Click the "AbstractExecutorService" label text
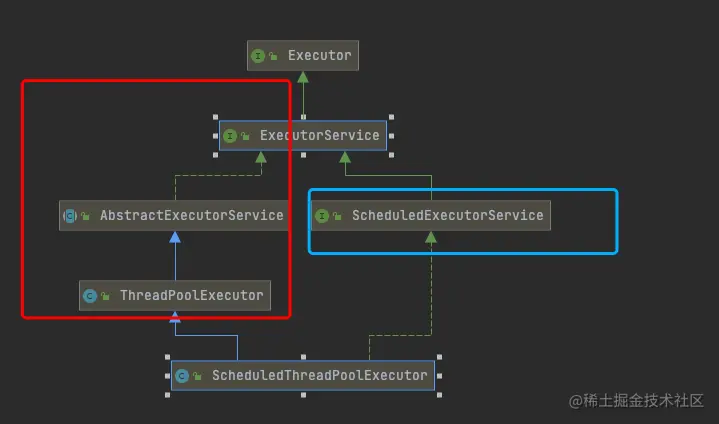 [x=192, y=215]
